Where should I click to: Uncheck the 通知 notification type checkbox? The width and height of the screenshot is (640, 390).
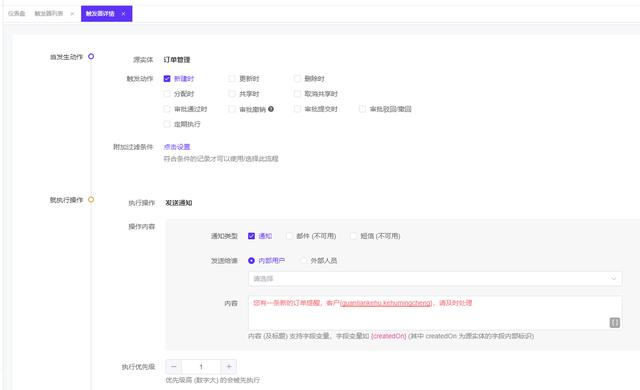[x=251, y=236]
